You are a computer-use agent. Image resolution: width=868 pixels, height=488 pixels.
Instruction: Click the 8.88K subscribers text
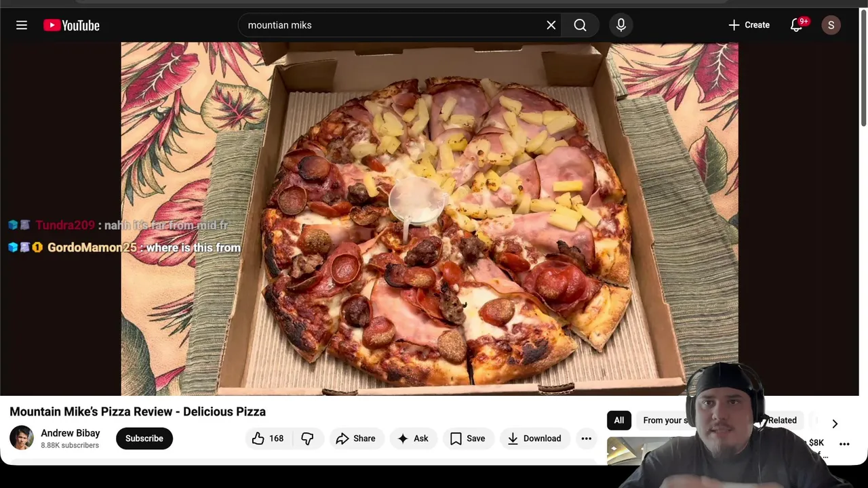[70, 445]
